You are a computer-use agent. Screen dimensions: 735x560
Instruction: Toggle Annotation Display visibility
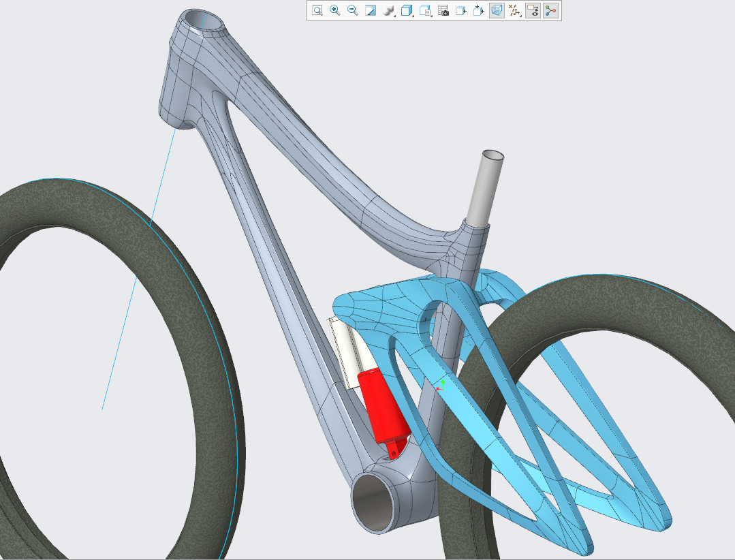533,10
